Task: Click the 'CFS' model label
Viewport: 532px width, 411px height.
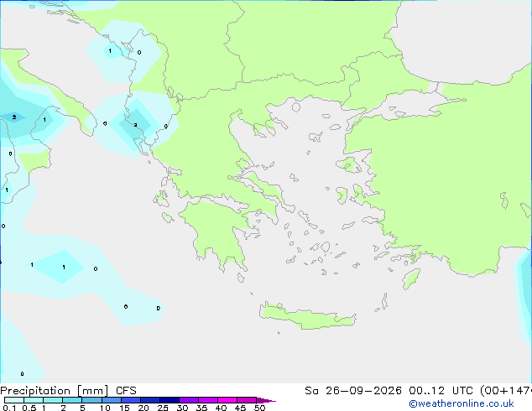Action: tap(126, 391)
